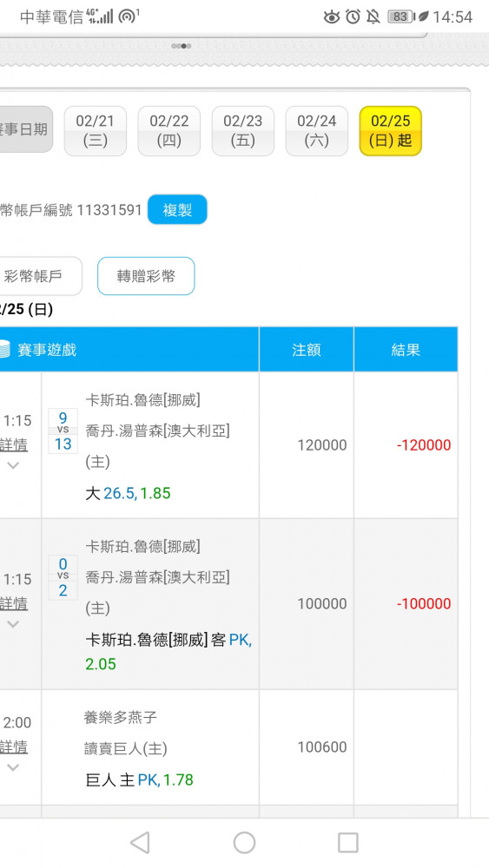Viewport: 489px width, 868px height.
Task: Tap the result -100000
Action: tap(424, 603)
